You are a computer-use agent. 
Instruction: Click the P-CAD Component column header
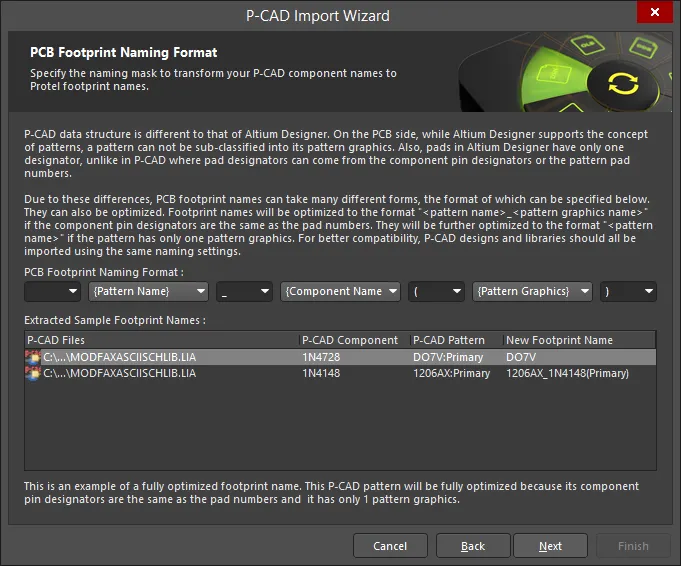coord(354,340)
